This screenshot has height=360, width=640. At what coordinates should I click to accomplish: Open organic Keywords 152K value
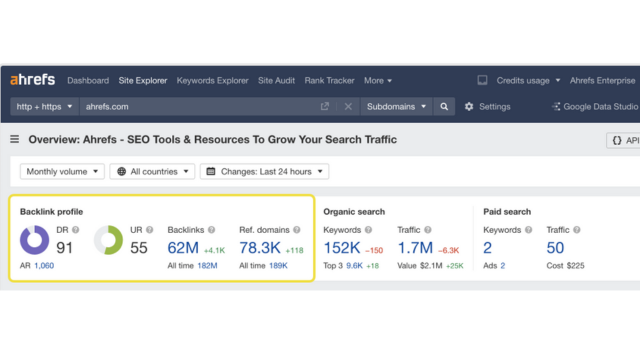pos(342,248)
